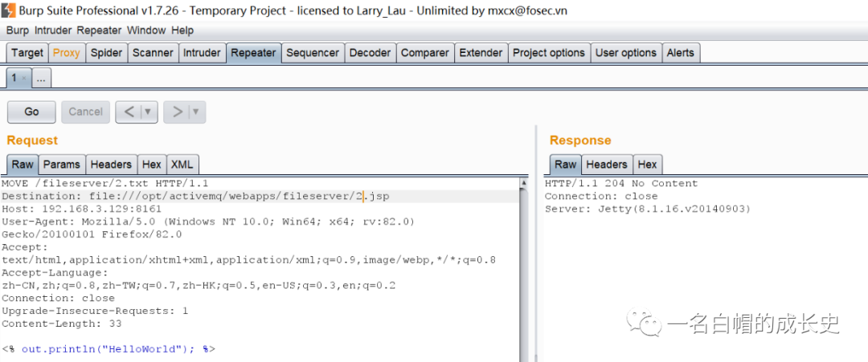Click the Response panel heading
The height and width of the screenshot is (362, 868).
point(580,140)
